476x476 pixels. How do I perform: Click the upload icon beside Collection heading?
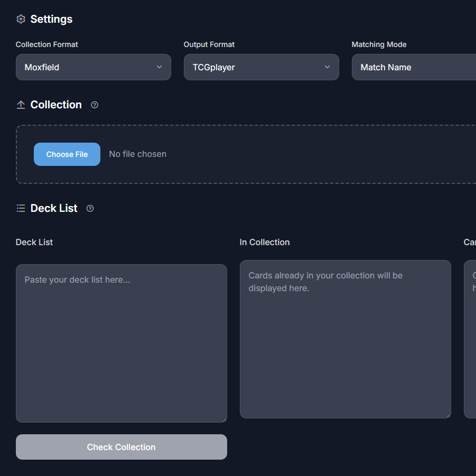point(21,105)
